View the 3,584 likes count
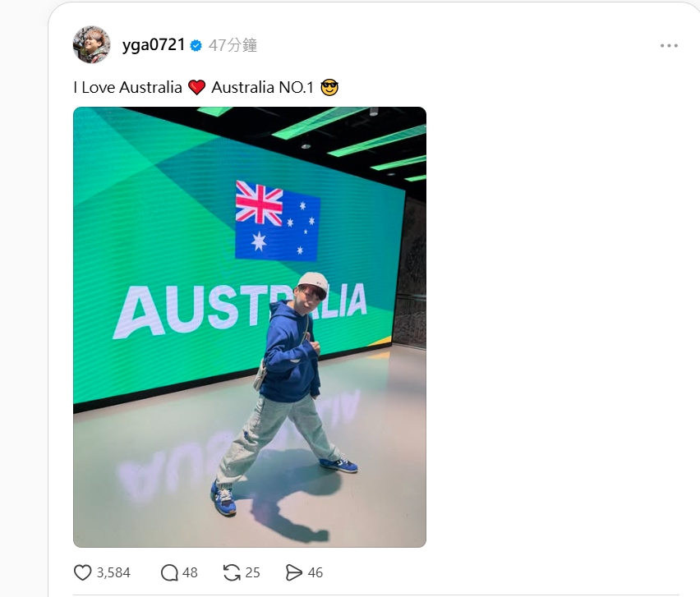The height and width of the screenshot is (597, 700). [x=113, y=572]
